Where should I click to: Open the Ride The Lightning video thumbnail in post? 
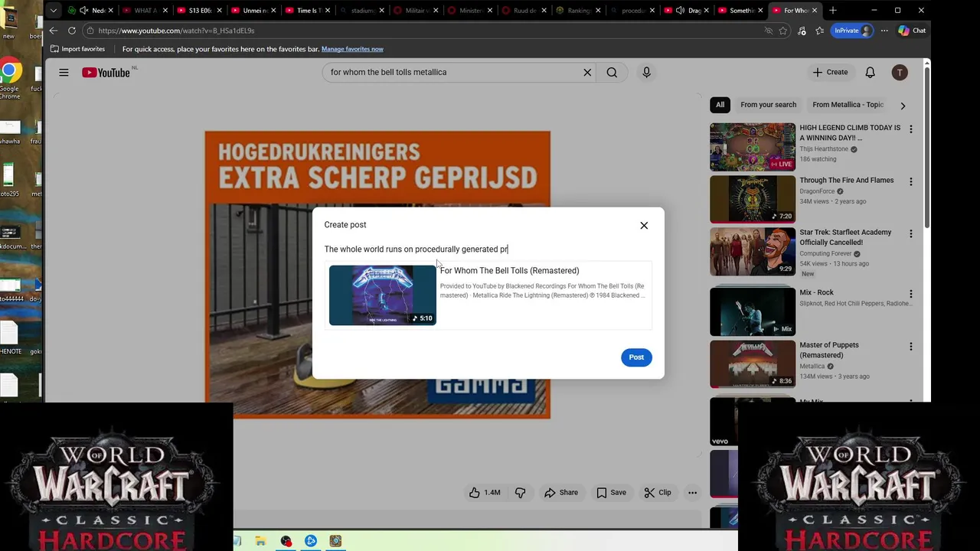tap(382, 295)
